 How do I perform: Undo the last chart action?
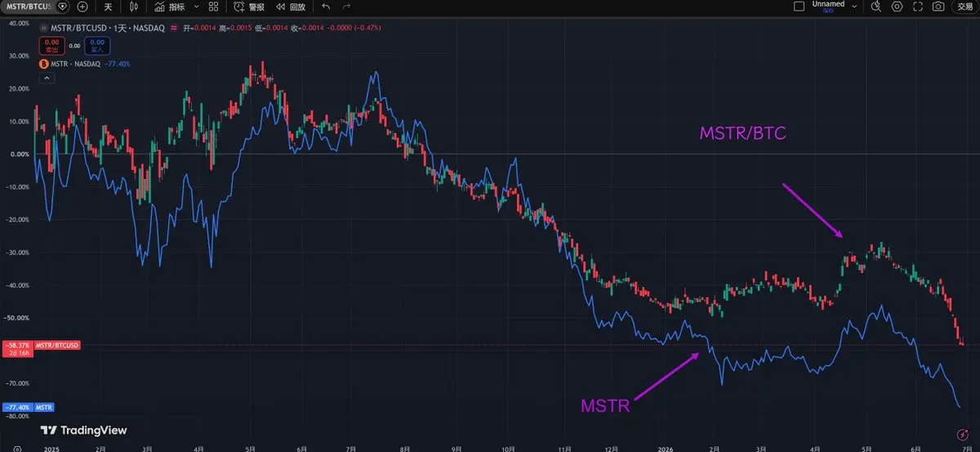coord(326,7)
